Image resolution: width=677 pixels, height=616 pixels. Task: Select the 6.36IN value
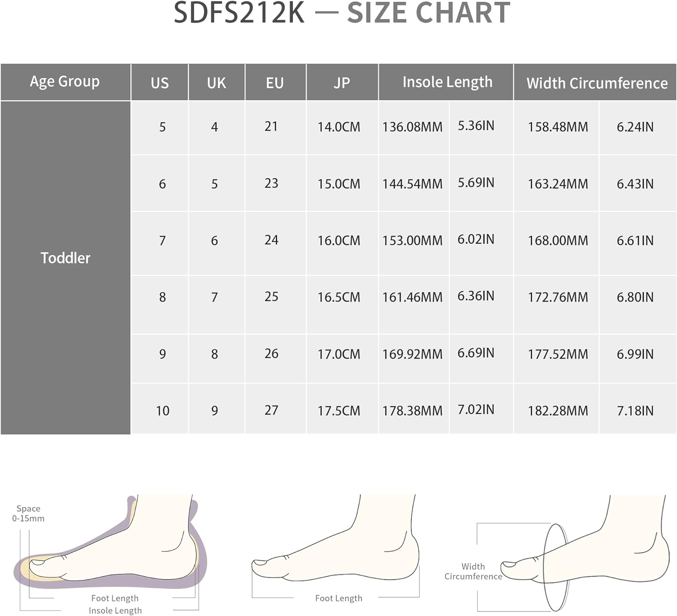(476, 296)
